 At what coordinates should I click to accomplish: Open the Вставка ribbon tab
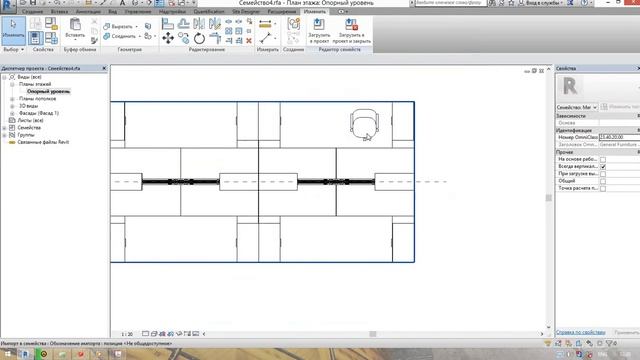point(60,12)
